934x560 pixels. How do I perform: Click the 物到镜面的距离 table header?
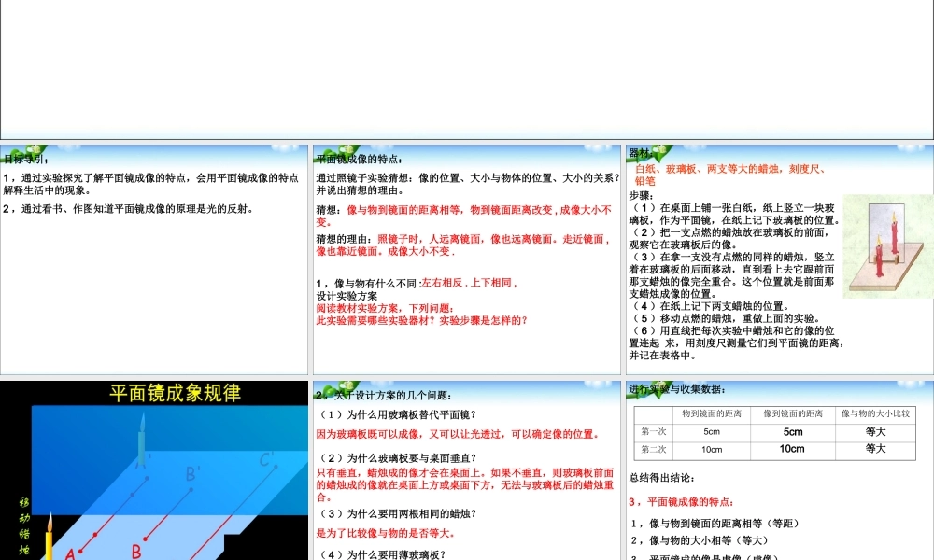712,413
